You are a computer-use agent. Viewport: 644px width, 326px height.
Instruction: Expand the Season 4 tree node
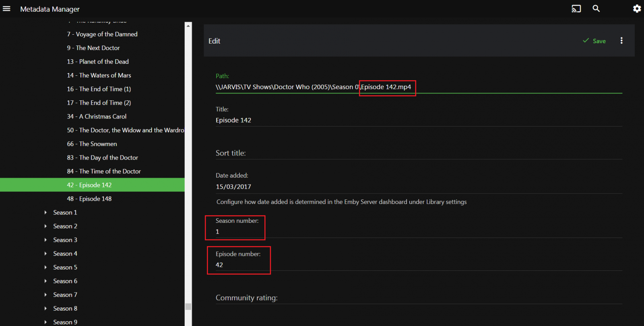coord(45,253)
